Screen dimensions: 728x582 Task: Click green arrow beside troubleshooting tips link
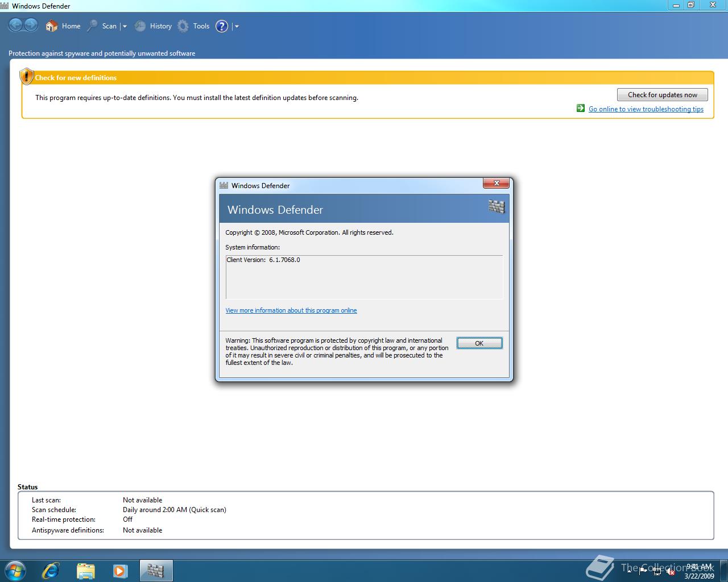pyautogui.click(x=581, y=108)
